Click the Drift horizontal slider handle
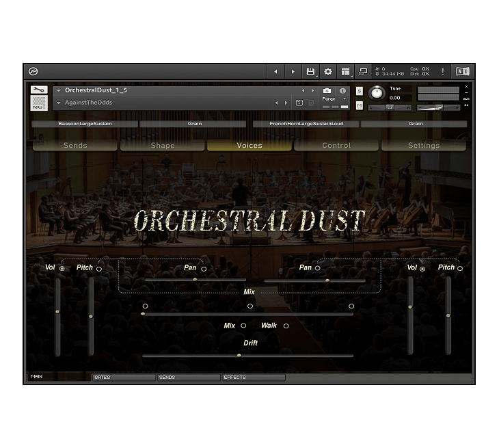The height and width of the screenshot is (448, 499). (x=239, y=356)
